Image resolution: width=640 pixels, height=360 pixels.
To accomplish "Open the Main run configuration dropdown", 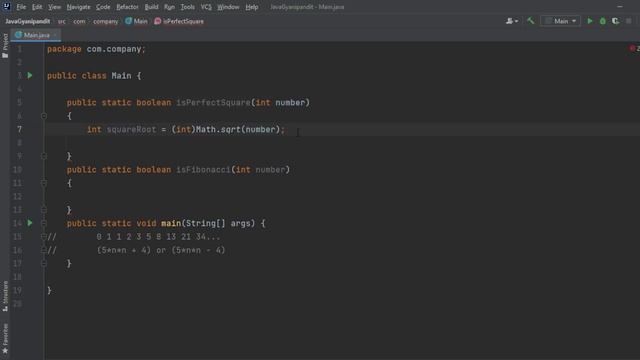I will pyautogui.click(x=560, y=21).
